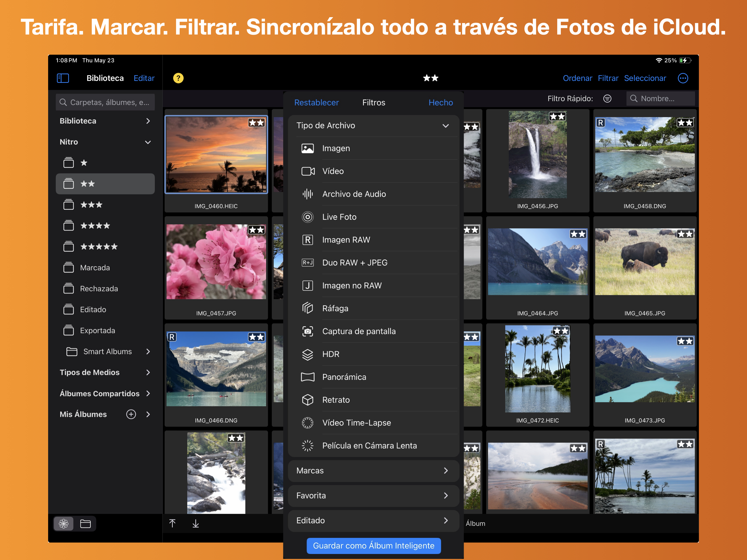Select thumbnail IMG_0458.DNG
This screenshot has height=560, width=747.
pos(645,161)
